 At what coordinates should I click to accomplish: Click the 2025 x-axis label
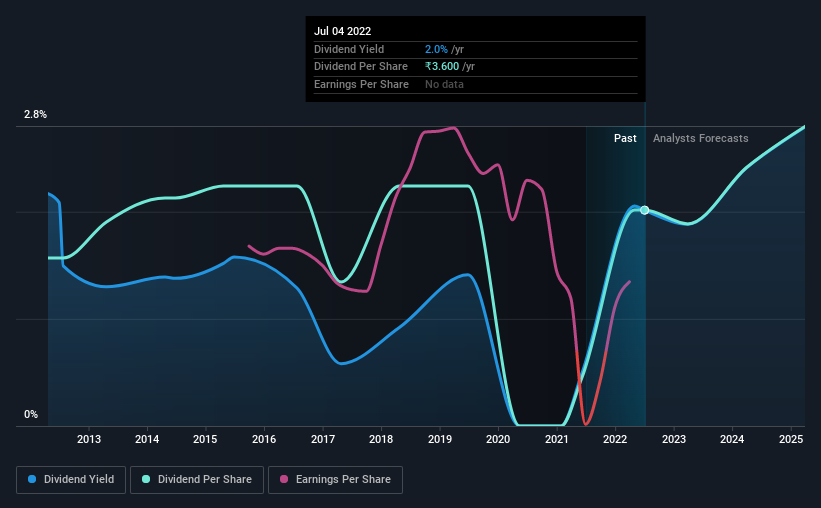(791, 439)
